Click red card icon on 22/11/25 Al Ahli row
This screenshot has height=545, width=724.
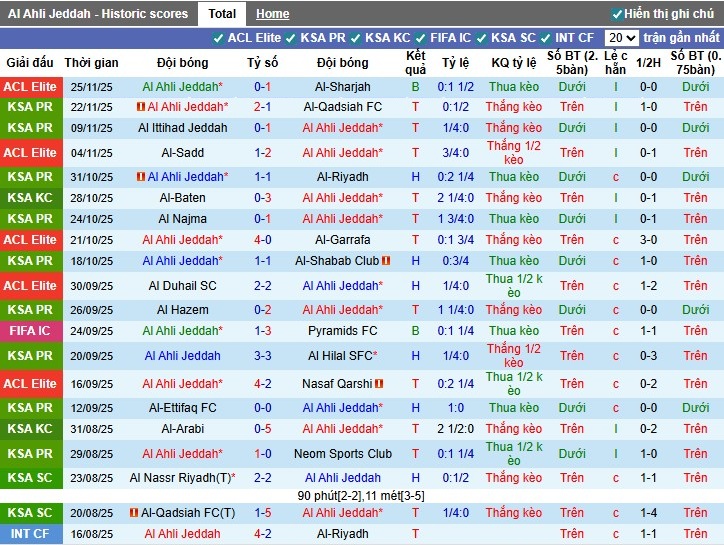point(139,107)
